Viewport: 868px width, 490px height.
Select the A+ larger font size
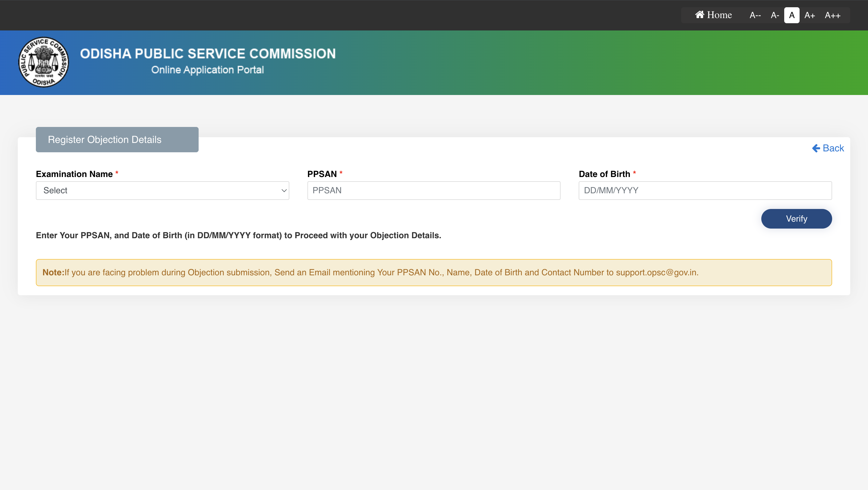coord(809,15)
